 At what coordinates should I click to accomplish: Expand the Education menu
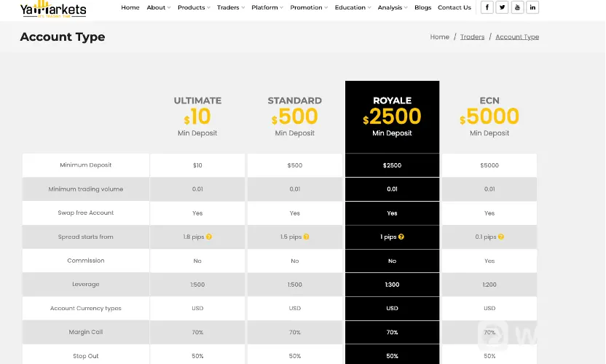click(x=353, y=7)
